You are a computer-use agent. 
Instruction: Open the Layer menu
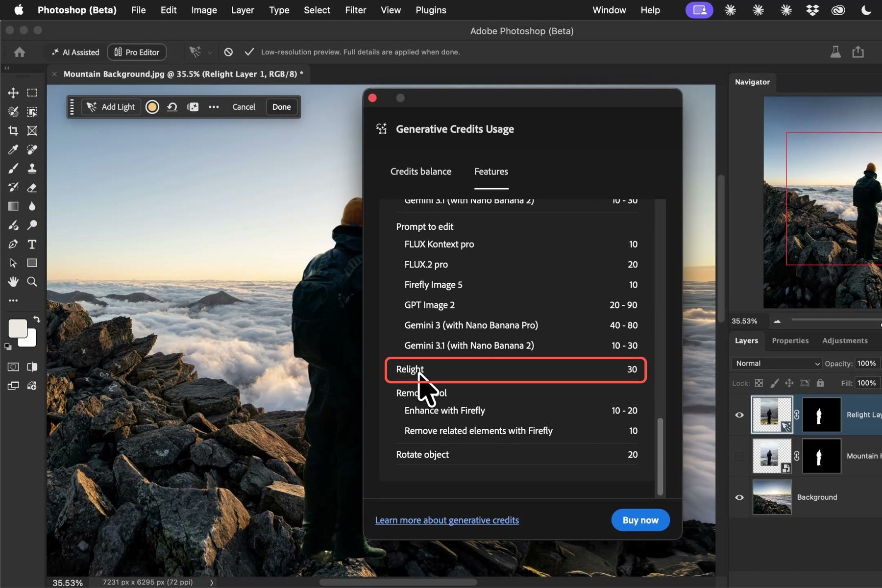(243, 10)
